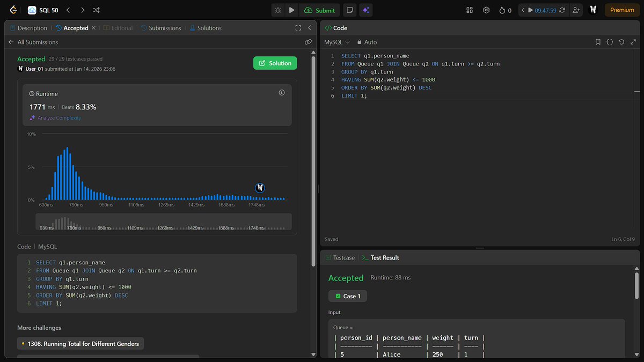Open the layout grid icon
Viewport: 644px width, 362px height.
click(470, 10)
